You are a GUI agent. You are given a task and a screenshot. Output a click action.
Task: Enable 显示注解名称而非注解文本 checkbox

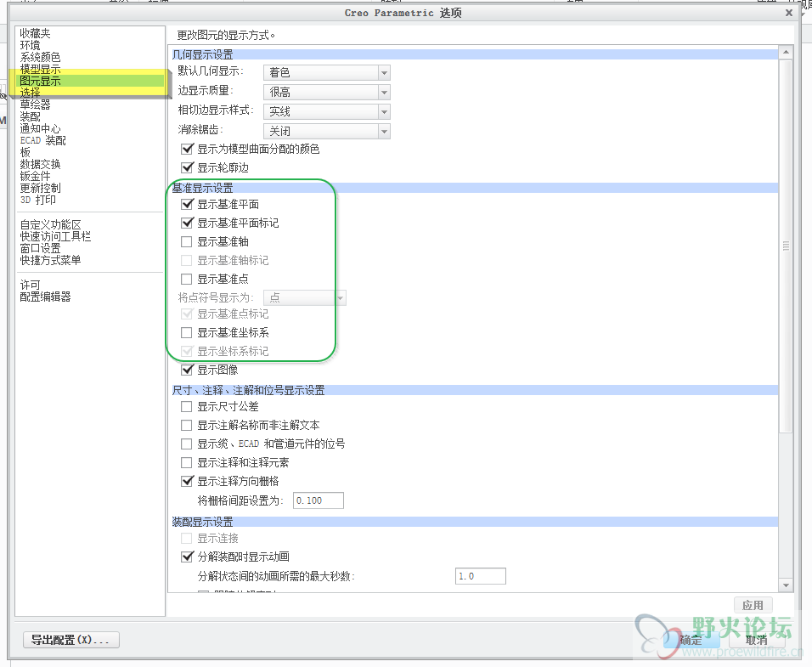tap(186, 425)
